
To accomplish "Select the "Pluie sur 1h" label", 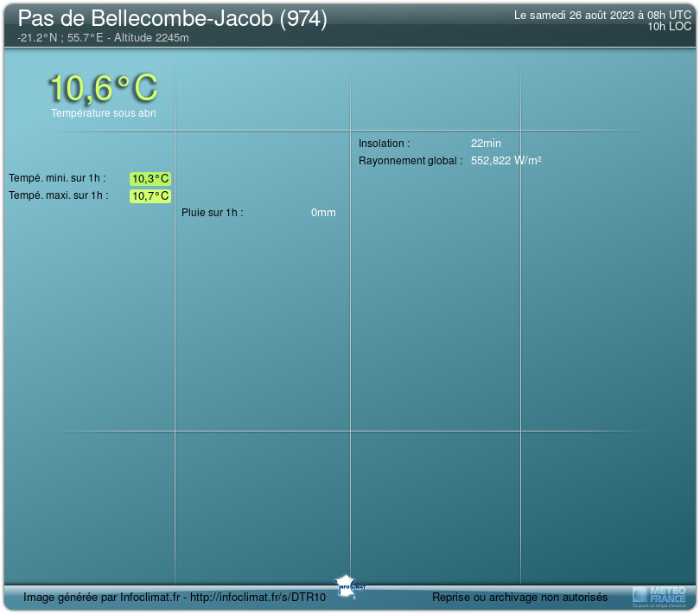I will [212, 213].
